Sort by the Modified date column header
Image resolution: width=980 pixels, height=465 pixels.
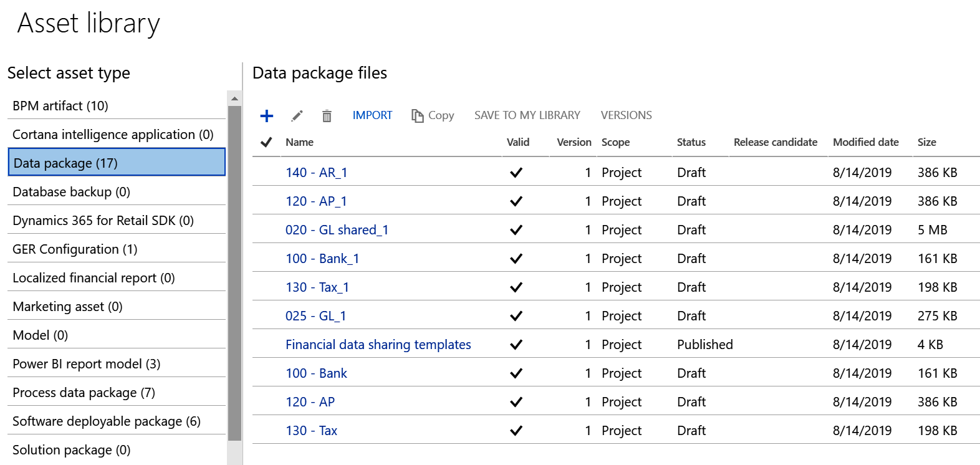click(x=865, y=142)
